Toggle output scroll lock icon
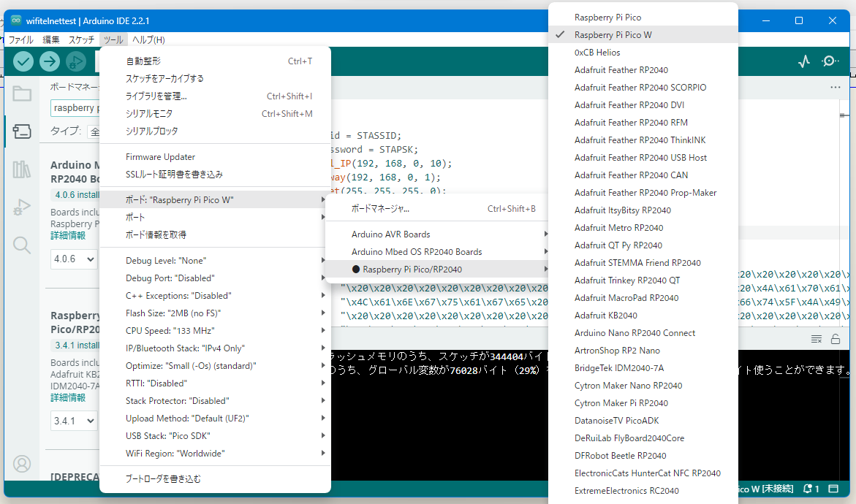The width and height of the screenshot is (856, 504). point(836,339)
